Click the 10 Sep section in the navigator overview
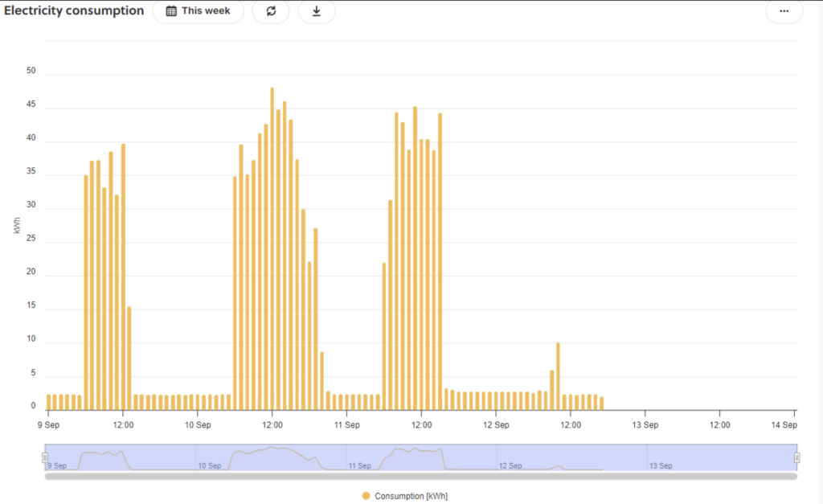The image size is (823, 504). tap(271, 457)
